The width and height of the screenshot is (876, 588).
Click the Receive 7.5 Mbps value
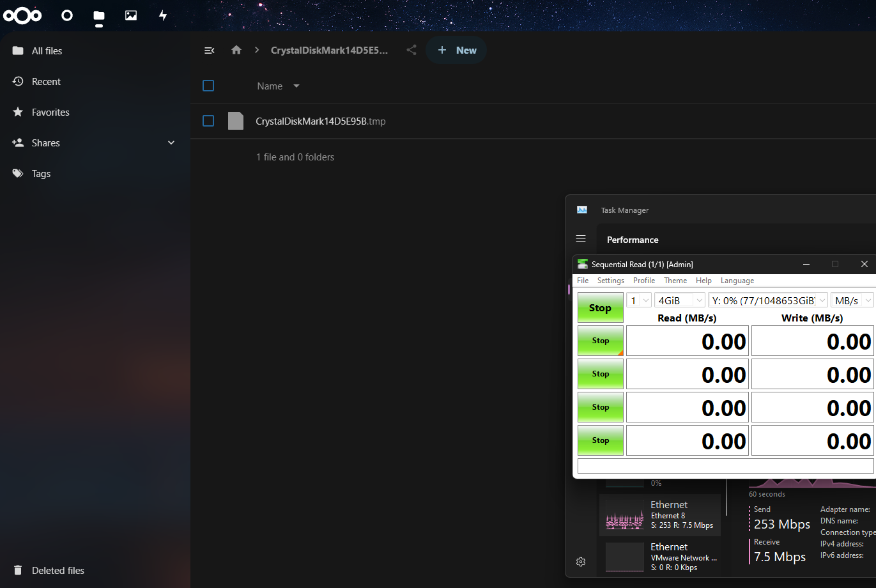780,557
